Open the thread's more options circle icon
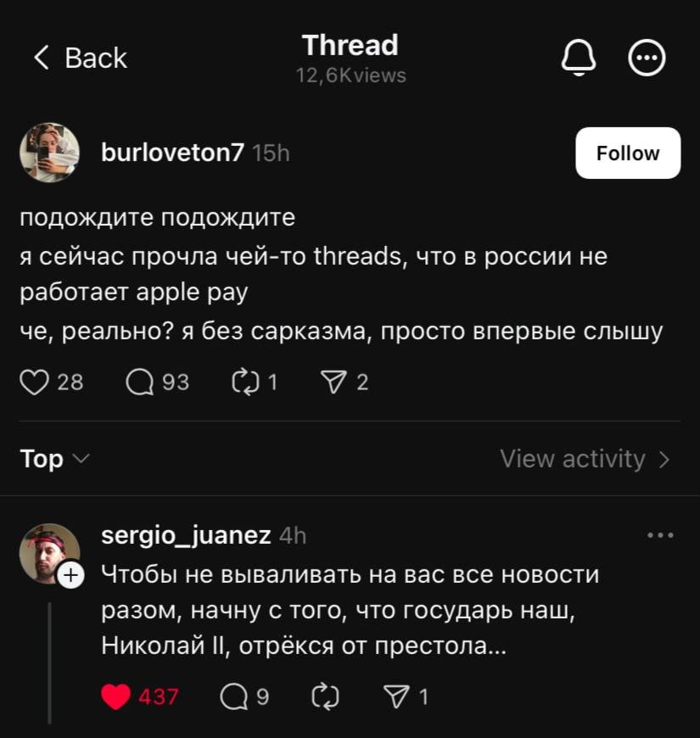700x738 pixels. tap(647, 59)
